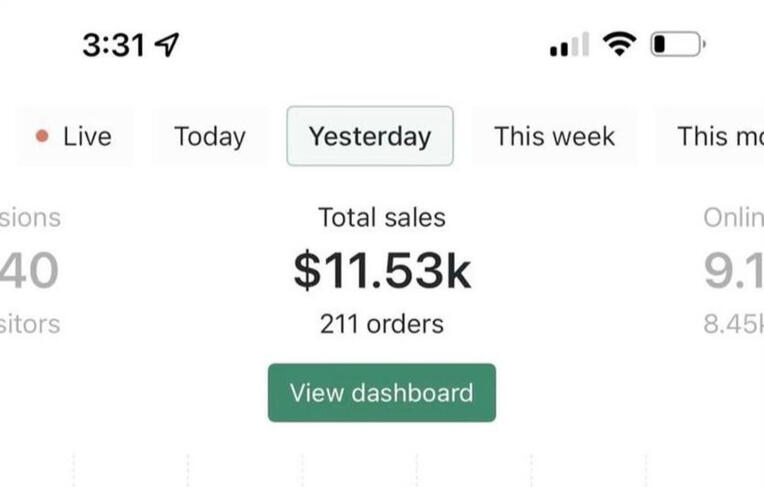Tap the Wi-Fi status icon
This screenshot has height=487, width=764.
tap(619, 44)
